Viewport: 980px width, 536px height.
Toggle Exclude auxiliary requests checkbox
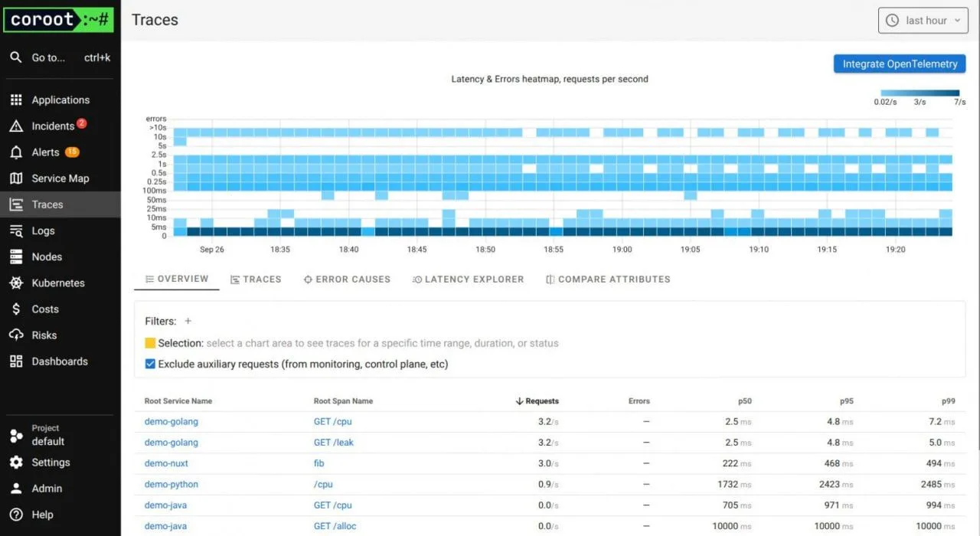pyautogui.click(x=150, y=364)
